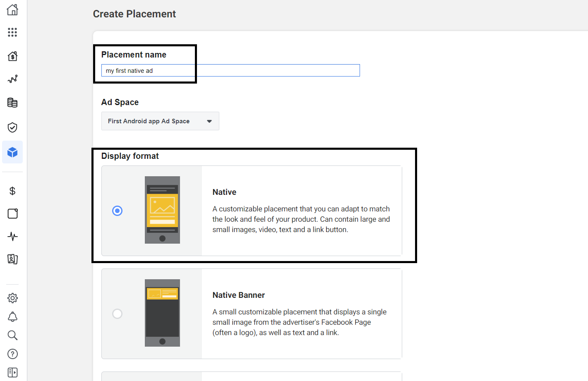The height and width of the screenshot is (381, 588).
Task: Open the apps grid icon in sidebar
Action: (12, 32)
